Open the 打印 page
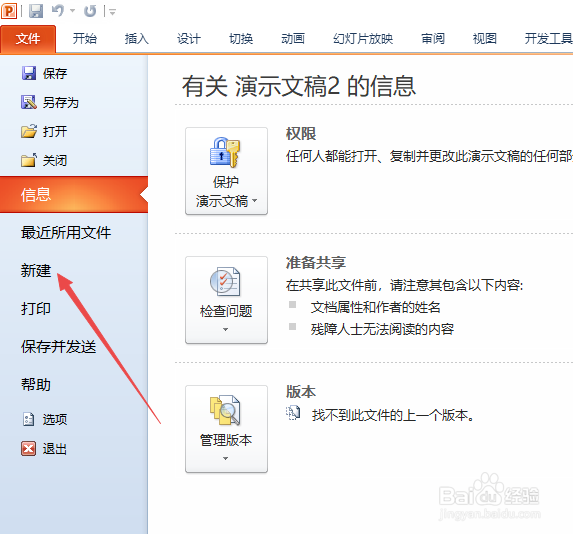 tap(36, 308)
